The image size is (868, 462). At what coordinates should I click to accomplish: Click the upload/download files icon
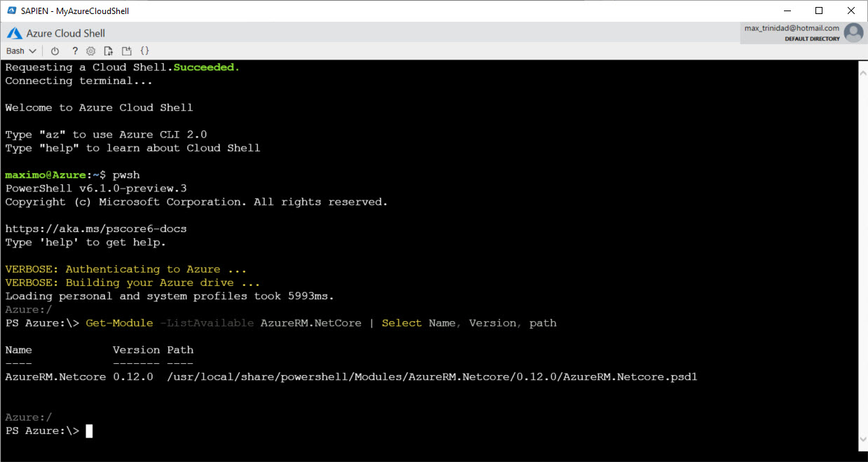[x=108, y=50]
